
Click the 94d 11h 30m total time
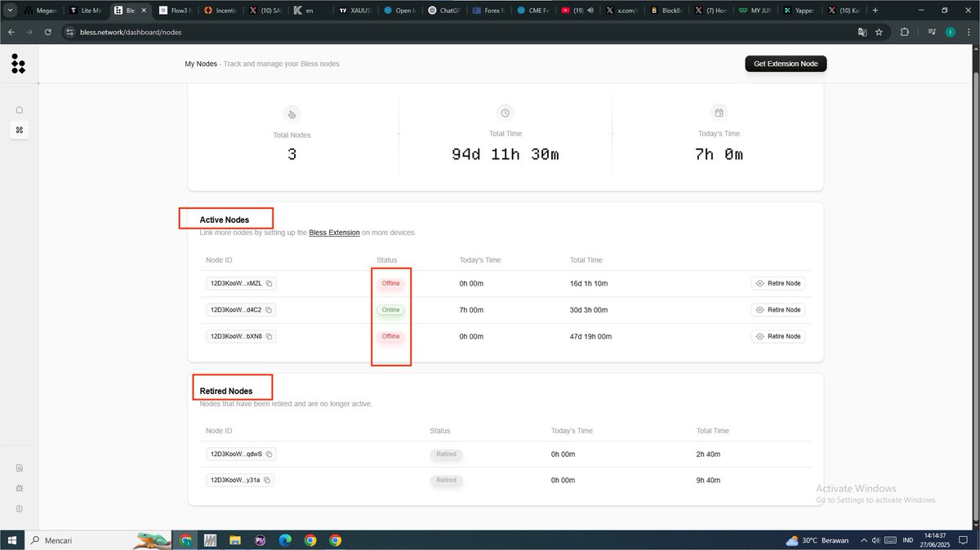click(506, 155)
